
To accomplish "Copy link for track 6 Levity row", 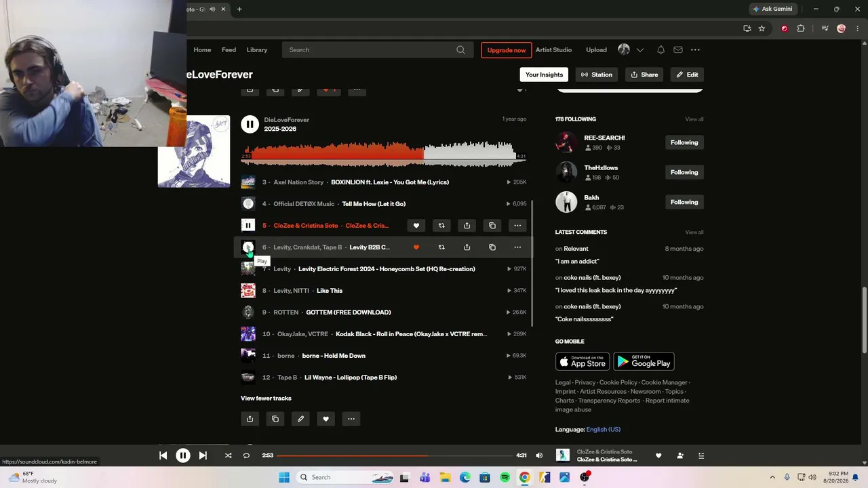I will 492,247.
